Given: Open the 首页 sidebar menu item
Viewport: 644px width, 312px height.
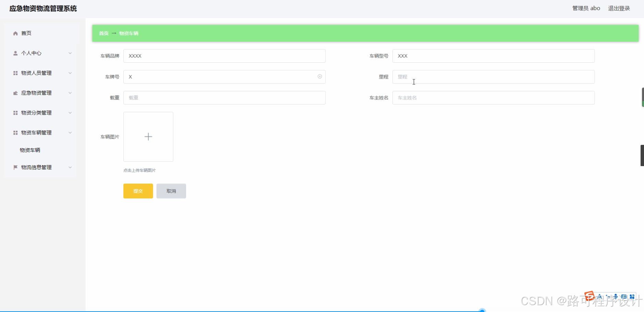Looking at the screenshot, I should pos(40,33).
